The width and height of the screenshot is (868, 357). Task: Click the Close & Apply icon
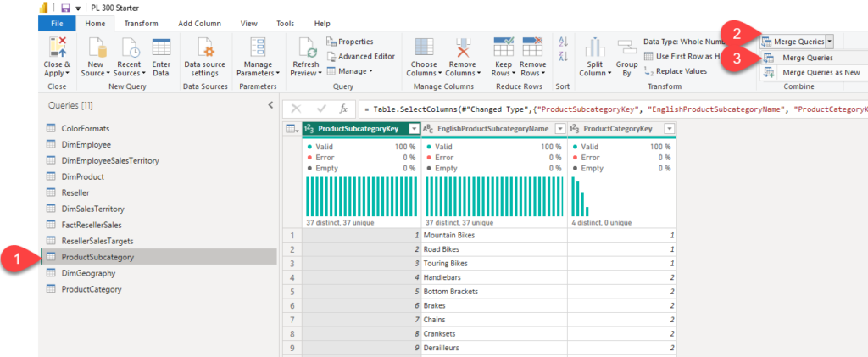(x=57, y=47)
